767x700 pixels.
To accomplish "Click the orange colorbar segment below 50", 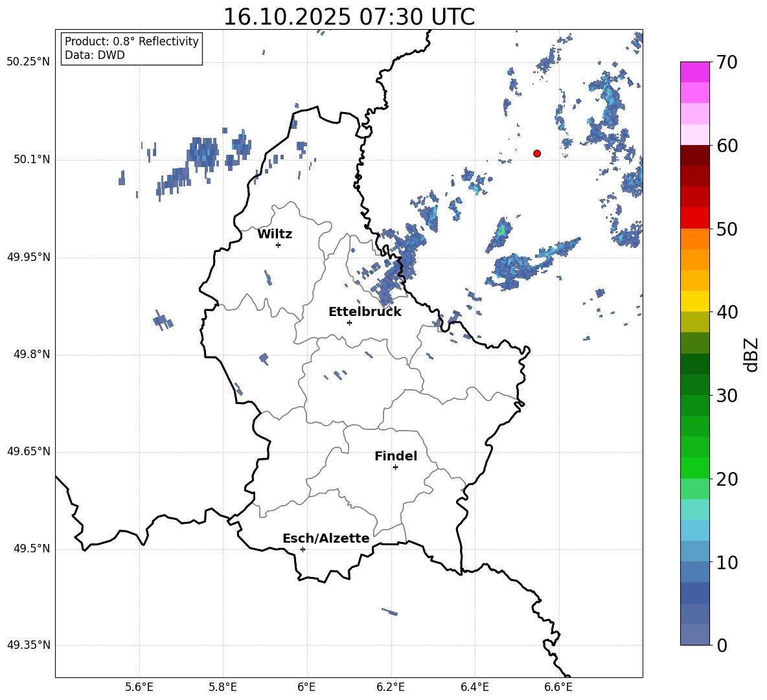I will click(695, 238).
